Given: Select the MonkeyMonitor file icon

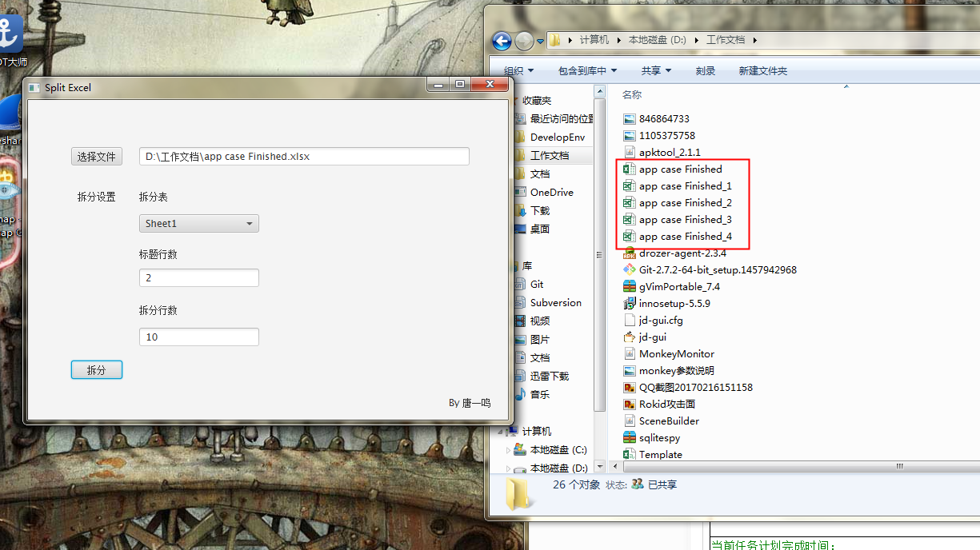Looking at the screenshot, I should click(x=630, y=354).
